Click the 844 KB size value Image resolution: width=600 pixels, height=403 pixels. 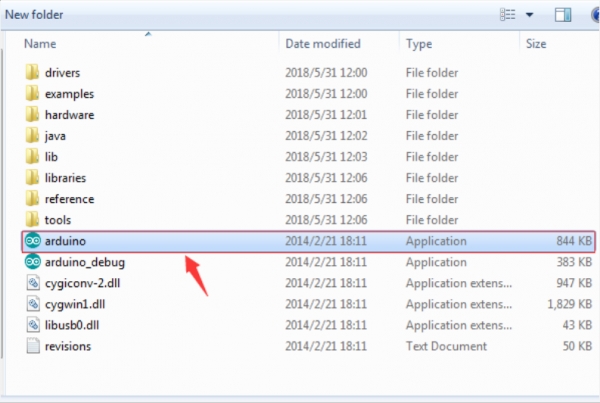pyautogui.click(x=574, y=241)
